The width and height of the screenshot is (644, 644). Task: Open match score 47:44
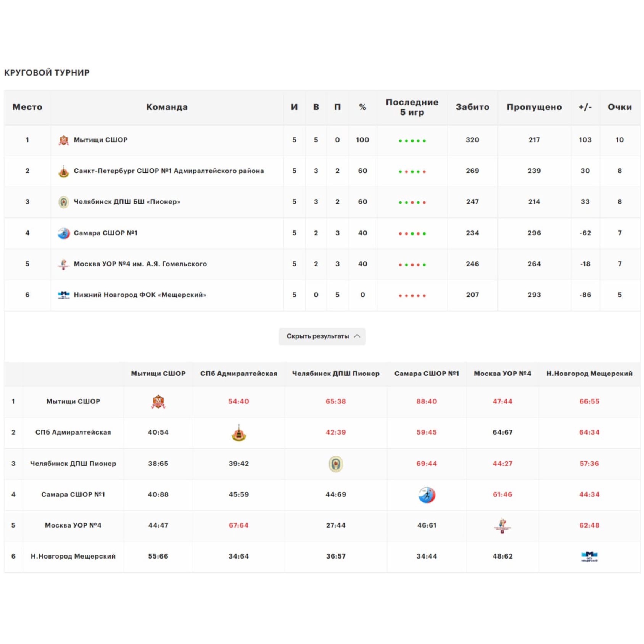[x=502, y=401]
